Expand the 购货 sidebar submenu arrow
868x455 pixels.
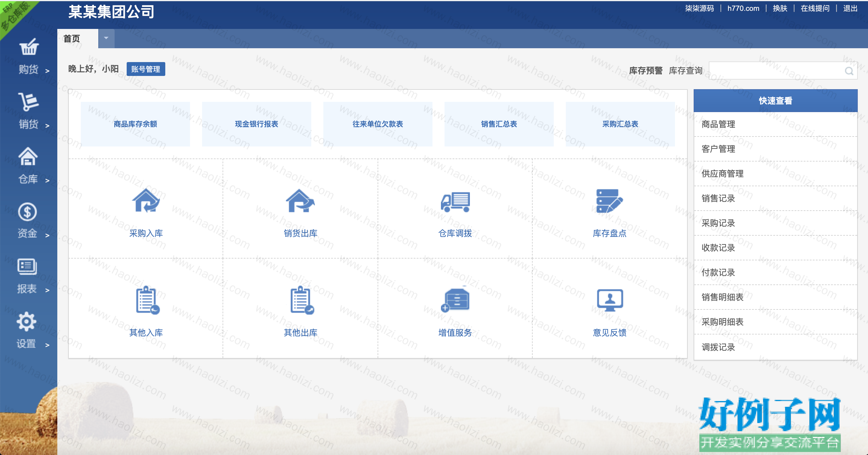pos(47,71)
